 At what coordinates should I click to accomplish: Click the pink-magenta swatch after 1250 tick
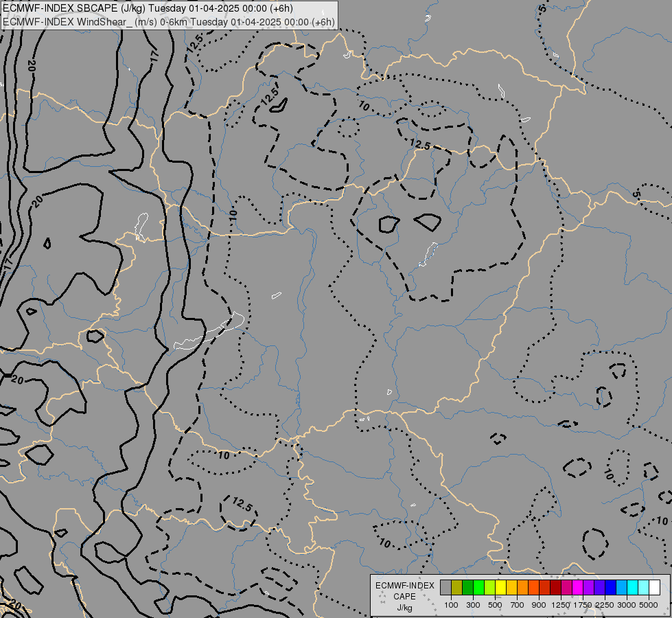pos(566,587)
